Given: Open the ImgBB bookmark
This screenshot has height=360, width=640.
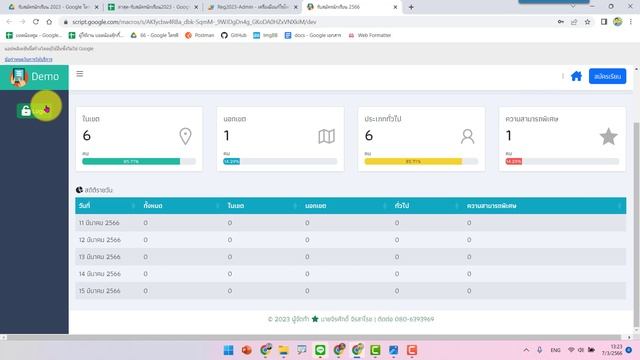Looking at the screenshot, I should 265,35.
